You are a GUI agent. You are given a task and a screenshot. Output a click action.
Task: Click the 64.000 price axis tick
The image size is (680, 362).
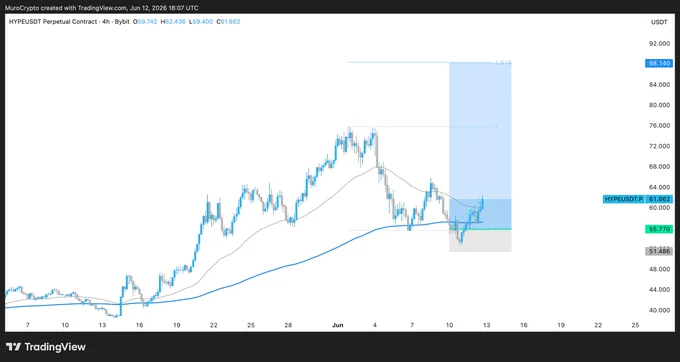(x=659, y=187)
